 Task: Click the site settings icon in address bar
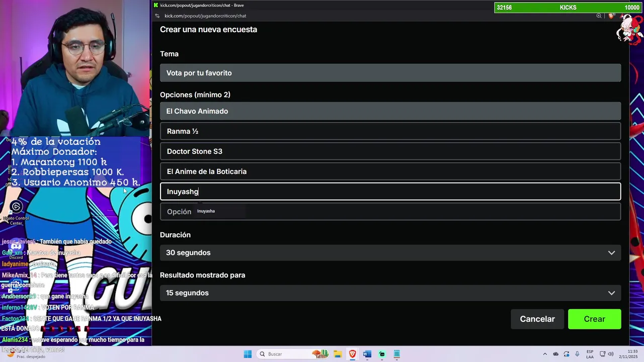[x=157, y=16]
